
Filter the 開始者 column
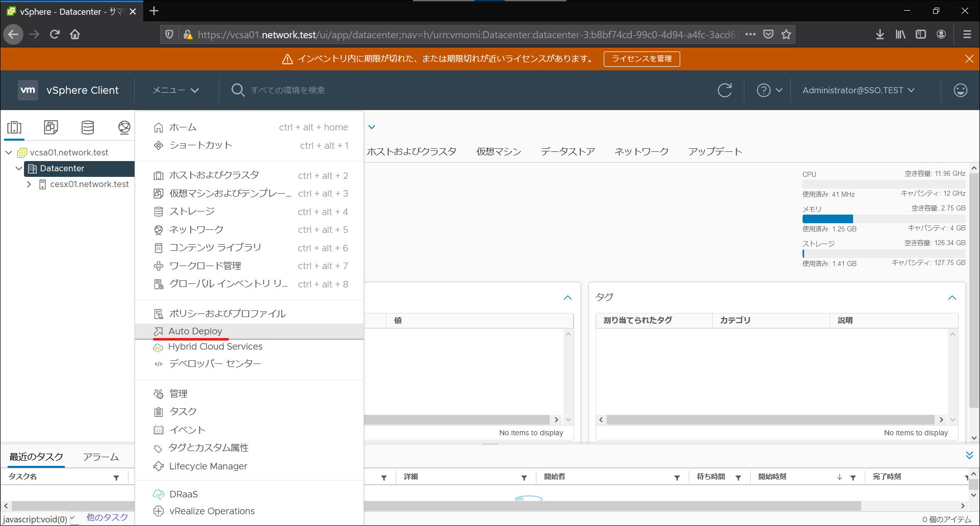coord(677,478)
